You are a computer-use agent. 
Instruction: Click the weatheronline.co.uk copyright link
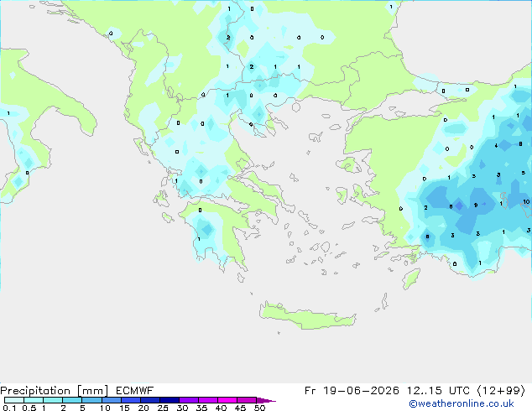pos(462,403)
